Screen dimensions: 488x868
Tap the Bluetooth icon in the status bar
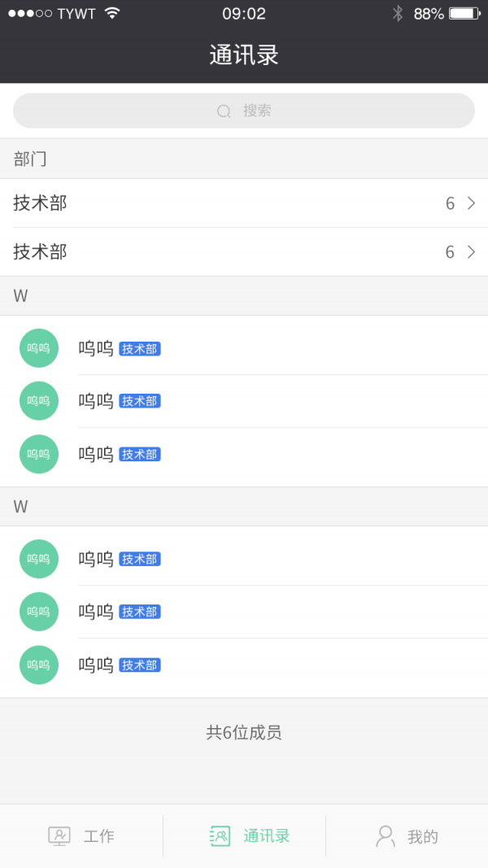point(398,14)
